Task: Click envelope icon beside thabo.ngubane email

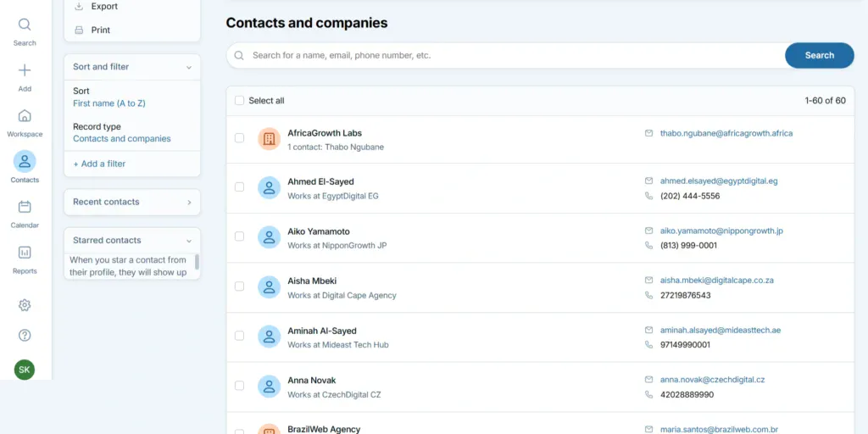Action: [648, 133]
